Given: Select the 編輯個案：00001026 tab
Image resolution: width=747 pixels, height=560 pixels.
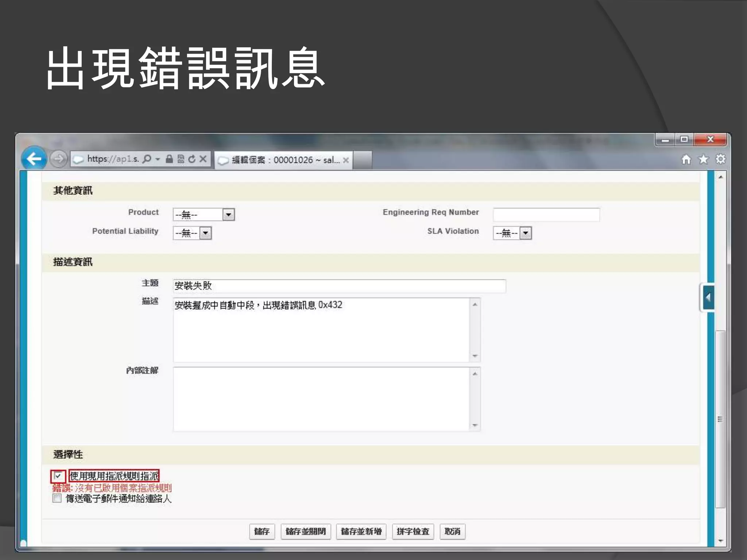Looking at the screenshot, I should point(283,160).
